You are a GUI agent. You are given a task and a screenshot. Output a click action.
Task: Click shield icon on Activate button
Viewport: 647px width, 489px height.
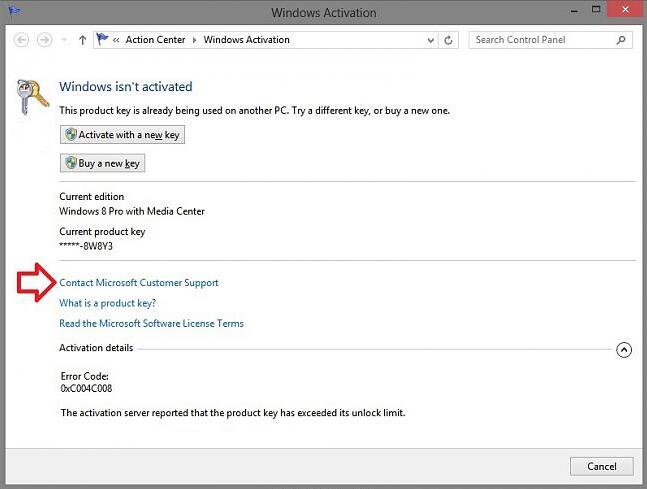(71, 135)
